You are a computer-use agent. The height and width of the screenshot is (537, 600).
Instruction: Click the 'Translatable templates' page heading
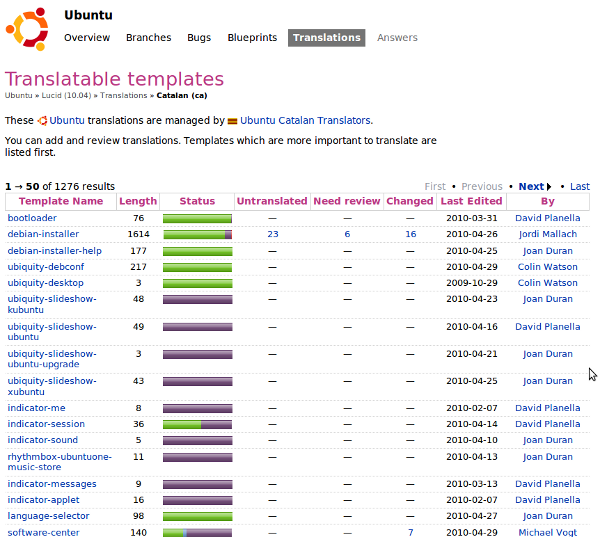tap(114, 79)
